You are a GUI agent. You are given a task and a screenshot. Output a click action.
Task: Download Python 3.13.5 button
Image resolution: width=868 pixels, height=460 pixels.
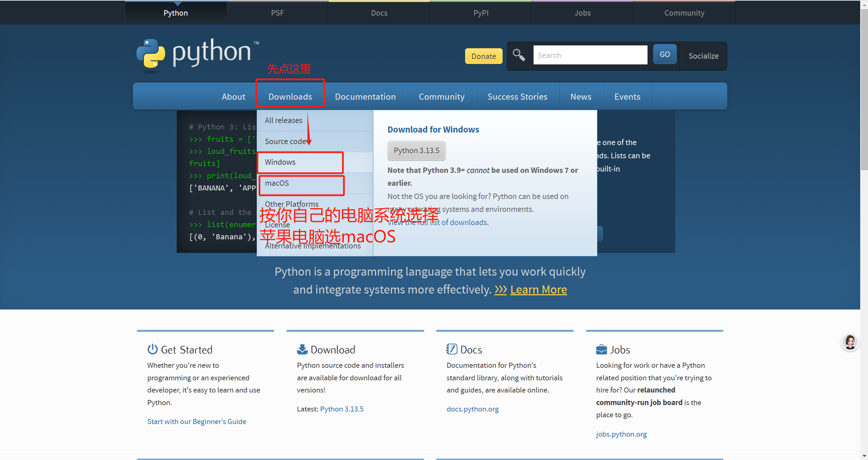point(416,151)
